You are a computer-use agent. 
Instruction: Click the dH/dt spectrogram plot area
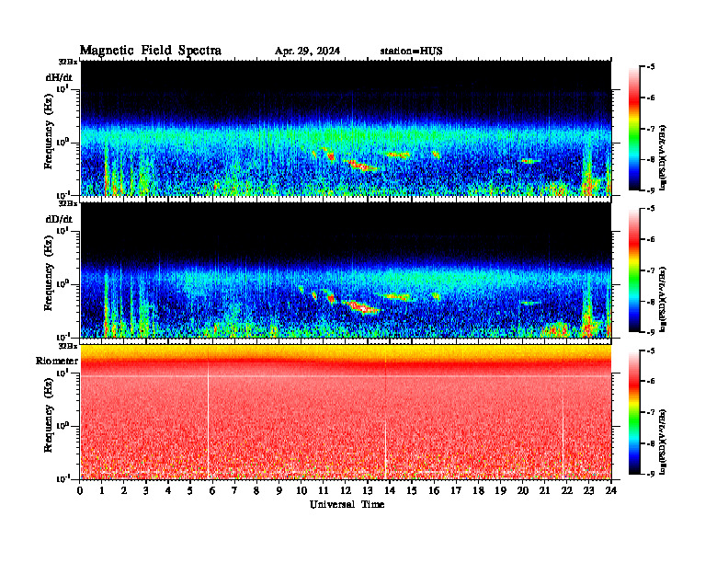pyautogui.click(x=346, y=128)
